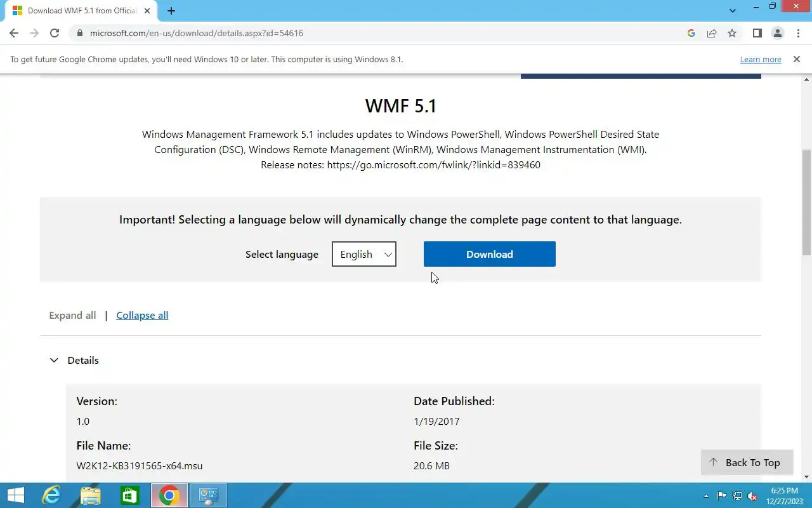Open Server Manager taskbar icon
Image resolution: width=812 pixels, height=508 pixels.
209,495
